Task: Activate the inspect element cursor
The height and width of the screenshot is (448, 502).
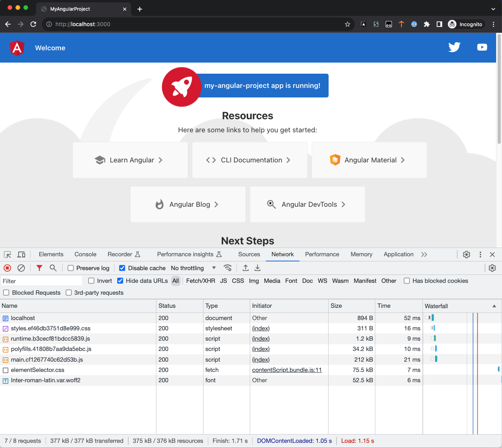Action: [7, 254]
